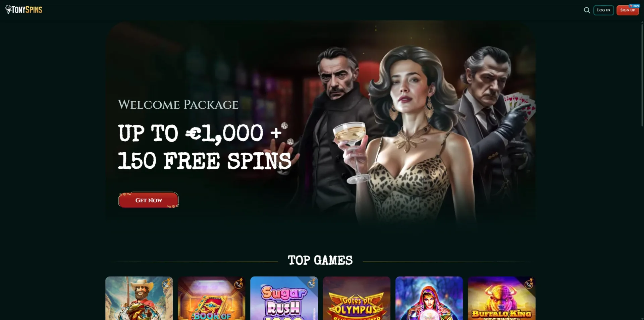644x320 pixels.
Task: Click the Play badge on Buffalo King
Action: [x=529, y=284]
